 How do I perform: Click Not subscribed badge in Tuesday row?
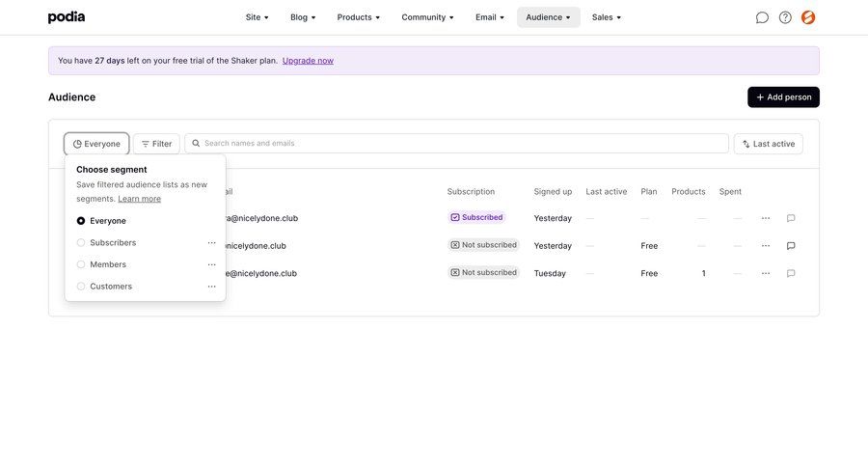pyautogui.click(x=483, y=272)
